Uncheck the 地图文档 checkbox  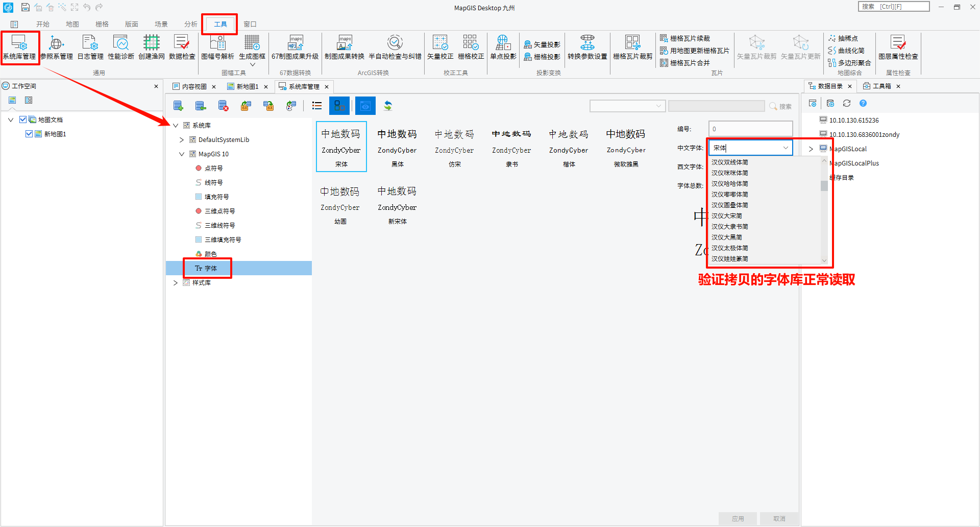click(x=23, y=119)
